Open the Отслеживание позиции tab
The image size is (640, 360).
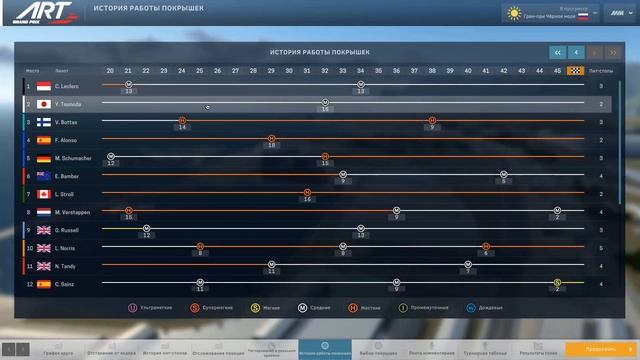(x=218, y=349)
